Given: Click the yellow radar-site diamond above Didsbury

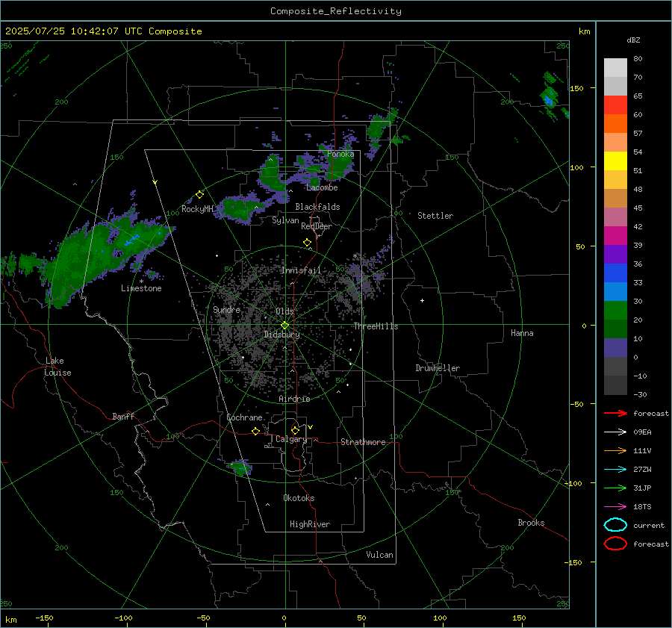Looking at the screenshot, I should [x=284, y=326].
